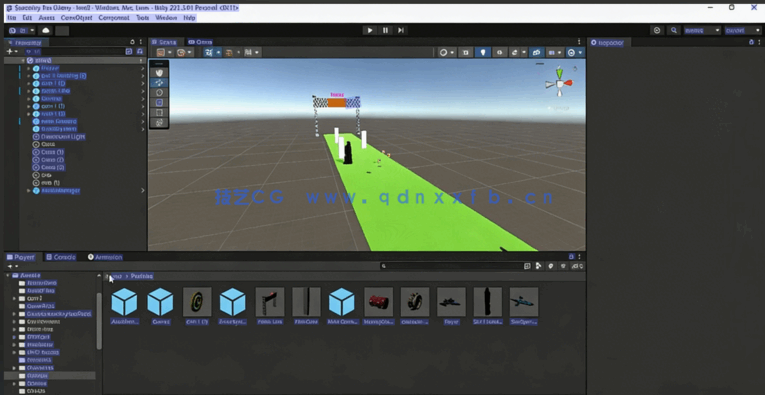Open the Edit menu
This screenshot has width=765, height=395.
pyautogui.click(x=27, y=18)
